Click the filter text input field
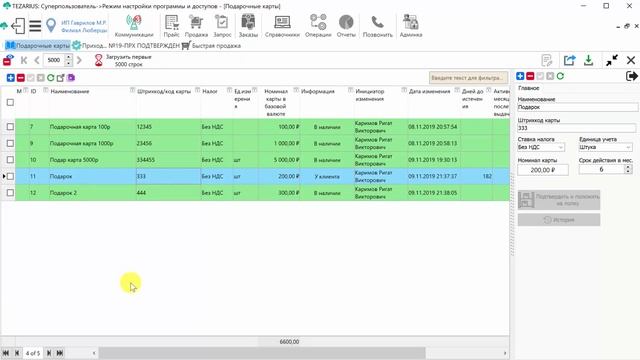 (x=468, y=78)
